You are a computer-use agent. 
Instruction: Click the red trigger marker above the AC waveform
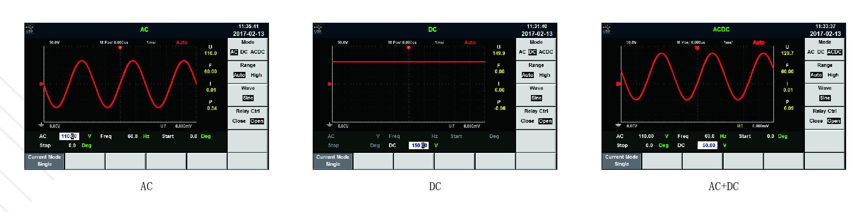(120, 48)
